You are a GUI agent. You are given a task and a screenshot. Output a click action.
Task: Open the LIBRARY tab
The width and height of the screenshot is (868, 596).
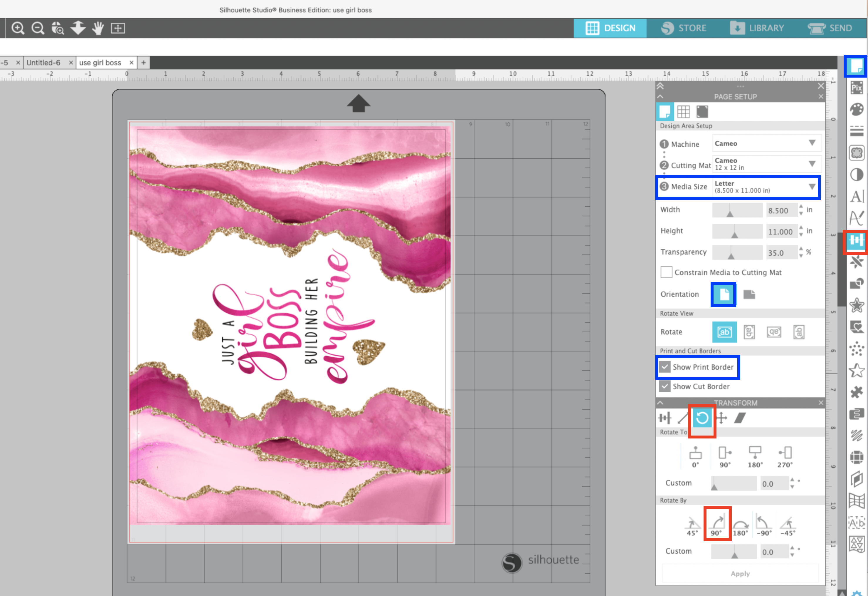click(x=757, y=28)
